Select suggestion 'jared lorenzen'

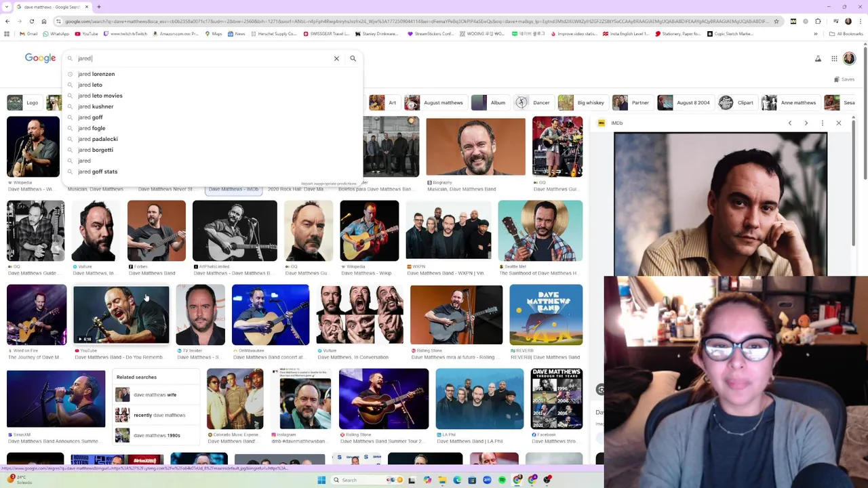coord(212,74)
